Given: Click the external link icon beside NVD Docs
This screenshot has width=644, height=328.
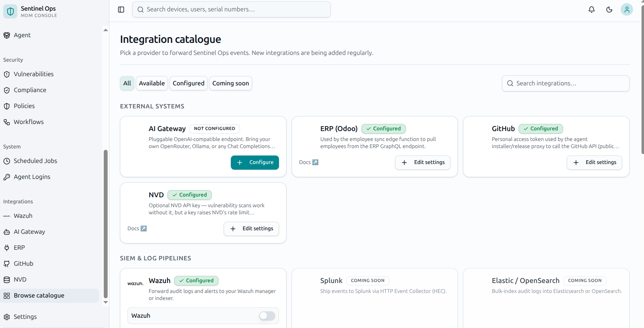Looking at the screenshot, I should (143, 228).
